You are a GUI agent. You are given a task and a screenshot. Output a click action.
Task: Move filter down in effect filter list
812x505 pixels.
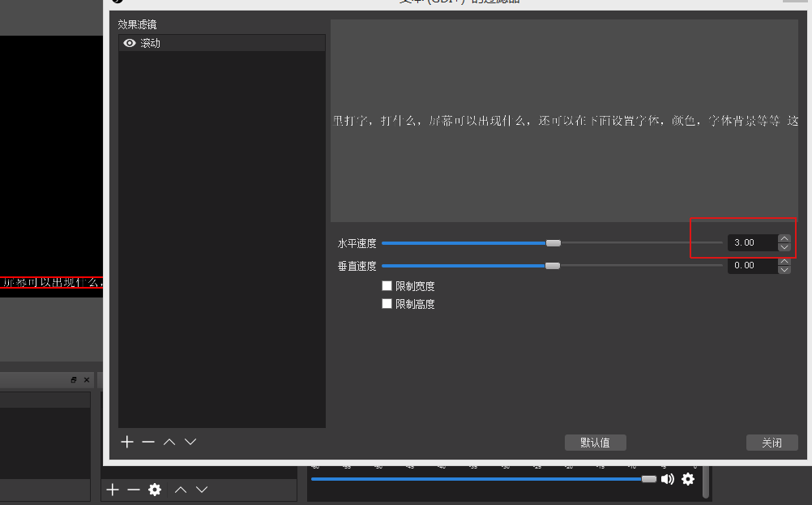[x=190, y=442]
